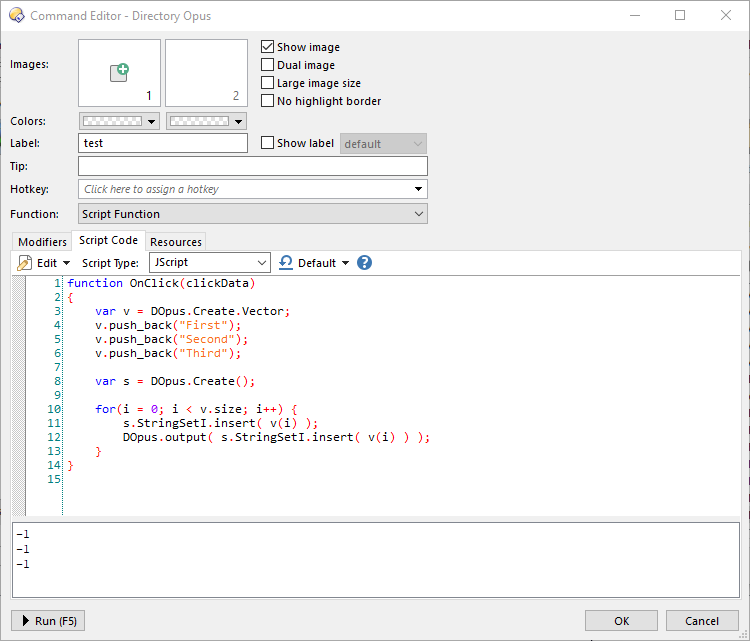The width and height of the screenshot is (750, 641).
Task: Open the first Colors swatch dropdown
Action: pyautogui.click(x=119, y=121)
